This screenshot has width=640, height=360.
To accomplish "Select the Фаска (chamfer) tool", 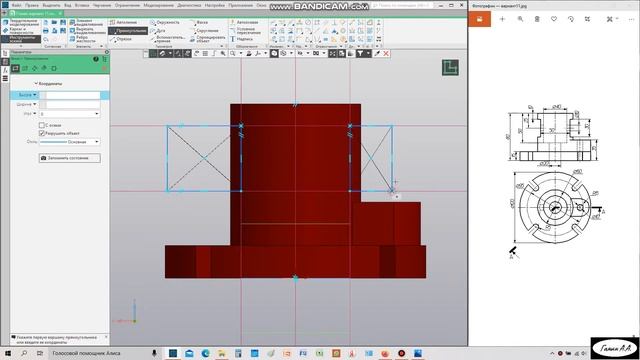I will point(198,22).
